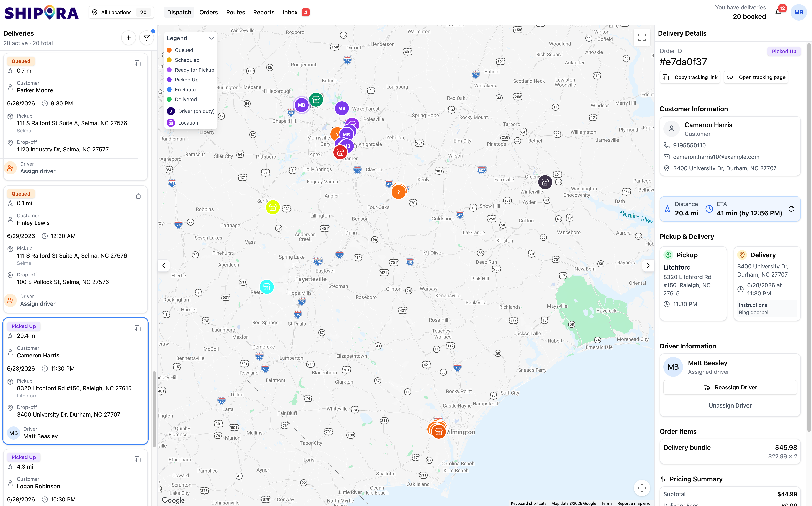
Task: Click Report a map error
Action: (x=634, y=503)
